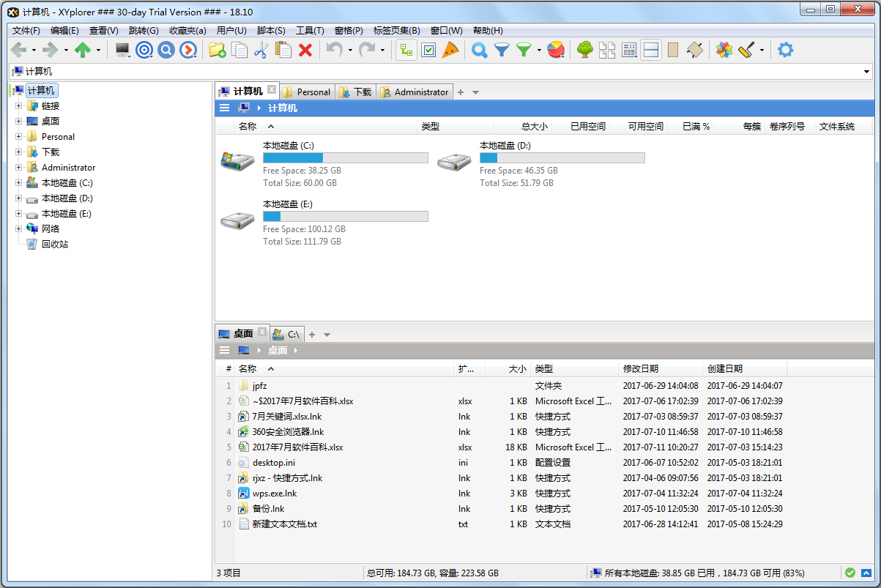Open the Redo dropdown arrow
Screen dimensions: 881x588
click(382, 50)
